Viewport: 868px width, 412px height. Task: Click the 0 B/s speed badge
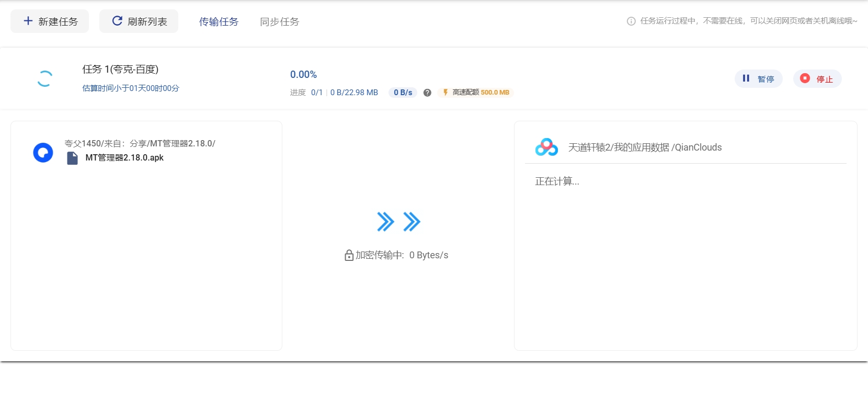(403, 93)
